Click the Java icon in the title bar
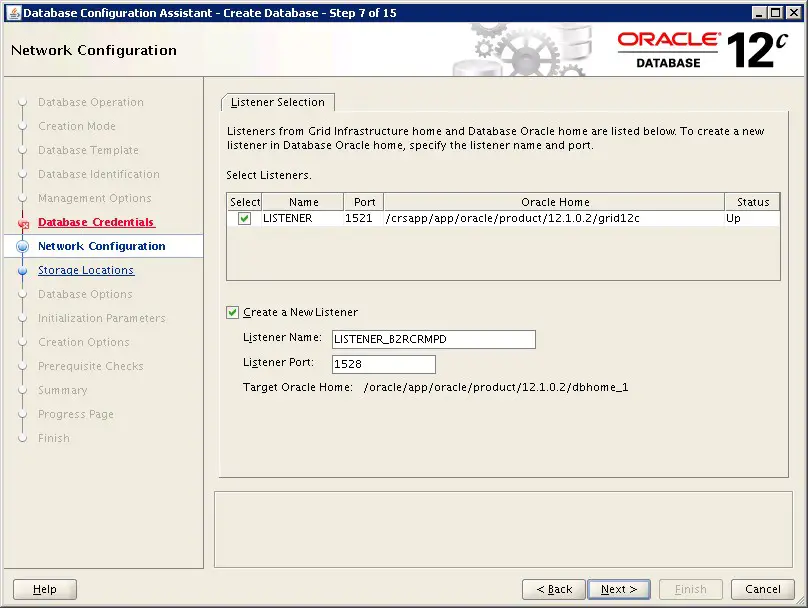Image resolution: width=808 pixels, height=608 pixels. [14, 13]
